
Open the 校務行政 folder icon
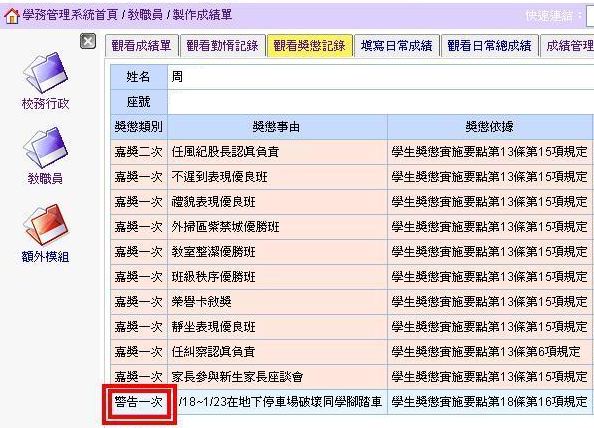[45, 72]
